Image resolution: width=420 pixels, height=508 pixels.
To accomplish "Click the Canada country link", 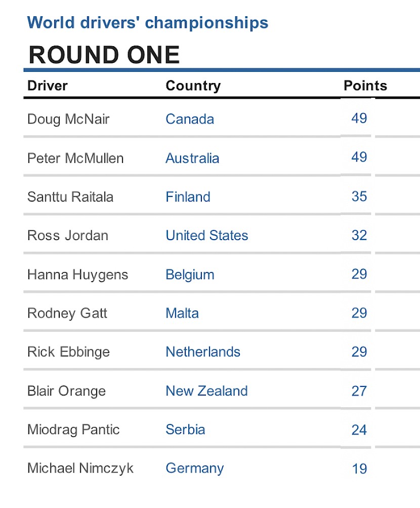I will pos(190,119).
